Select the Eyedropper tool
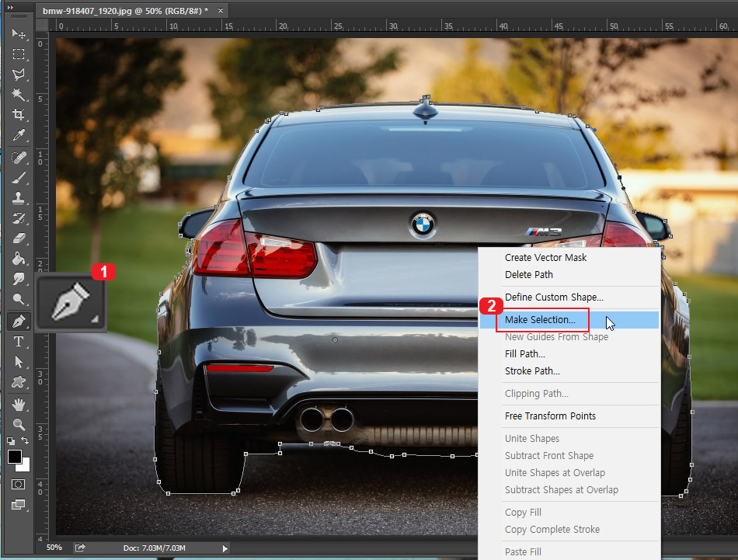The image size is (738, 560). pyautogui.click(x=19, y=135)
